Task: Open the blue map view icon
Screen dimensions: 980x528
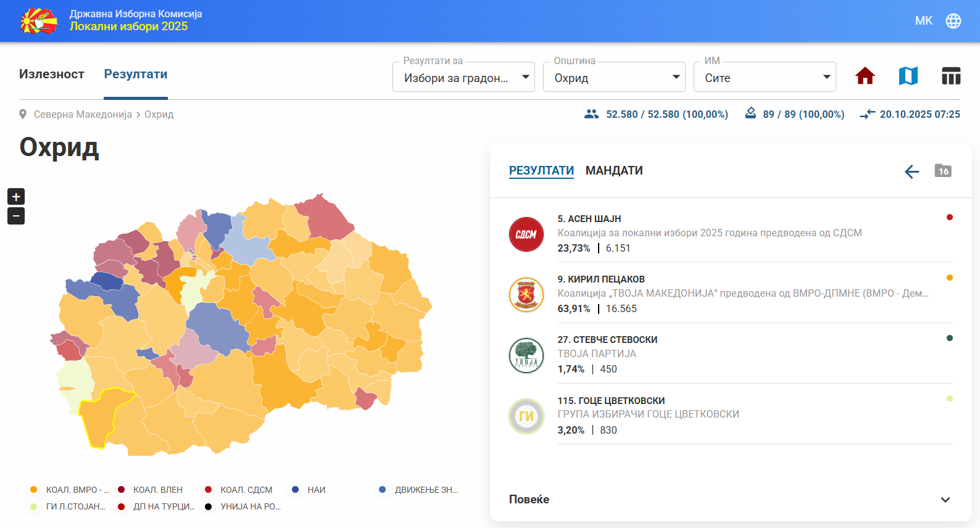Action: [x=908, y=76]
